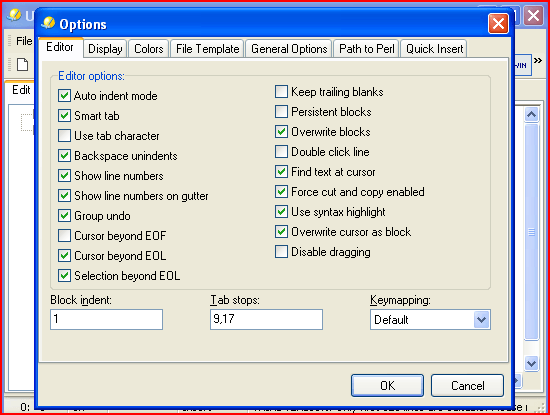Toggle Overwrite blocks checkbox
This screenshot has width=550, height=415.
pos(281,132)
